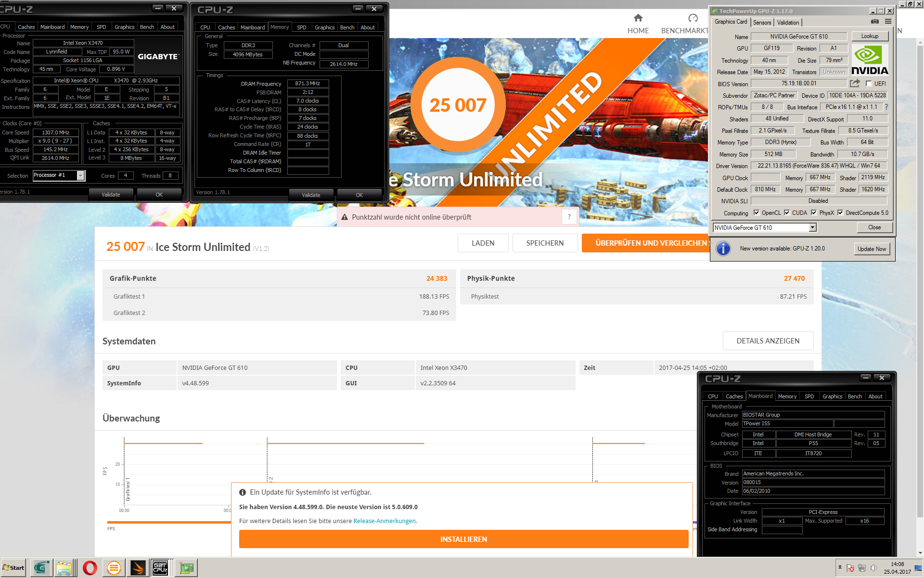Viewport: 924px width, 578px height.
Task: Switch to 3DMark via taskbar icon
Action: tap(137, 568)
